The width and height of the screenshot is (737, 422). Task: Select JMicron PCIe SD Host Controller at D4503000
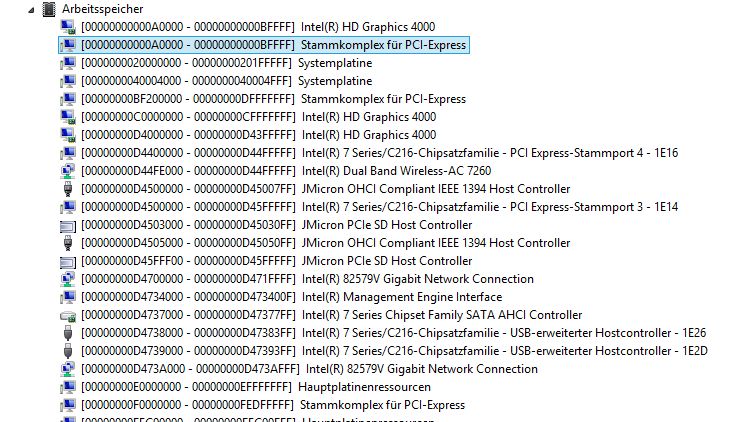click(x=276, y=225)
